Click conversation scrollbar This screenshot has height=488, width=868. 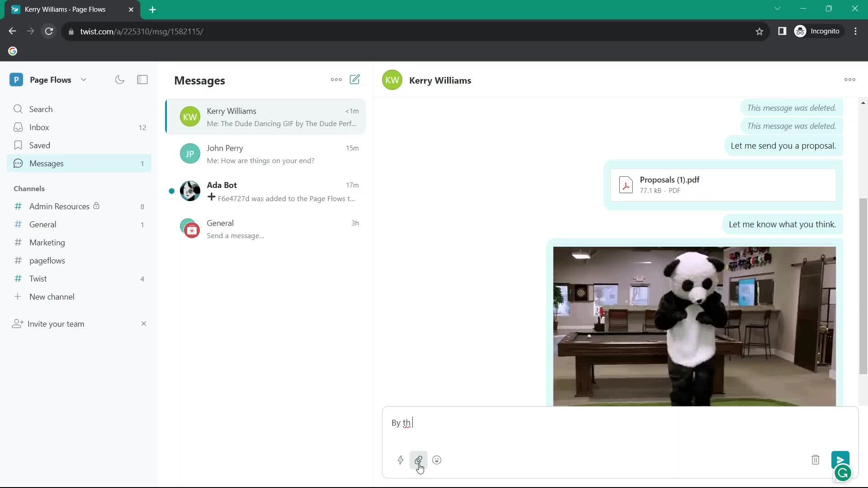[863, 286]
